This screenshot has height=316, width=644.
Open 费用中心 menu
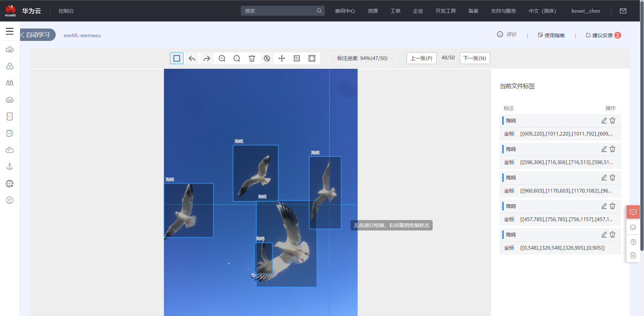pos(345,11)
